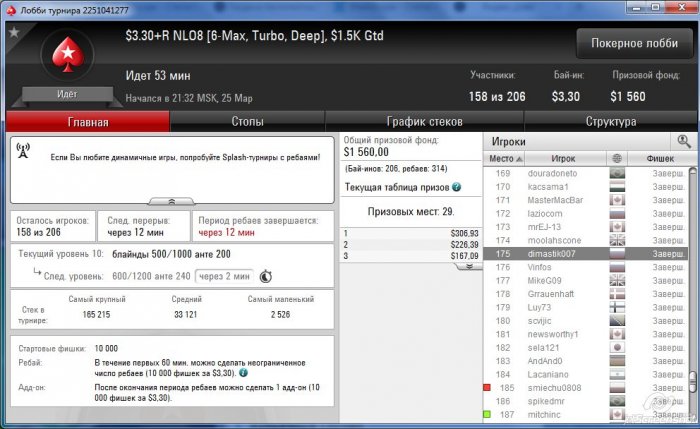The width and height of the screenshot is (700, 429).
Task: Click the smallest stack value 2 526
Action: click(x=280, y=314)
